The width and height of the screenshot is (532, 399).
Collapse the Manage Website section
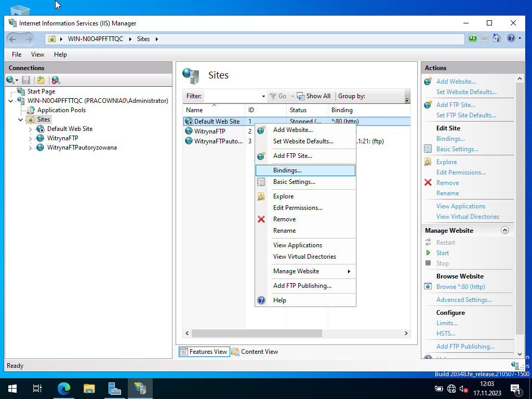505,230
